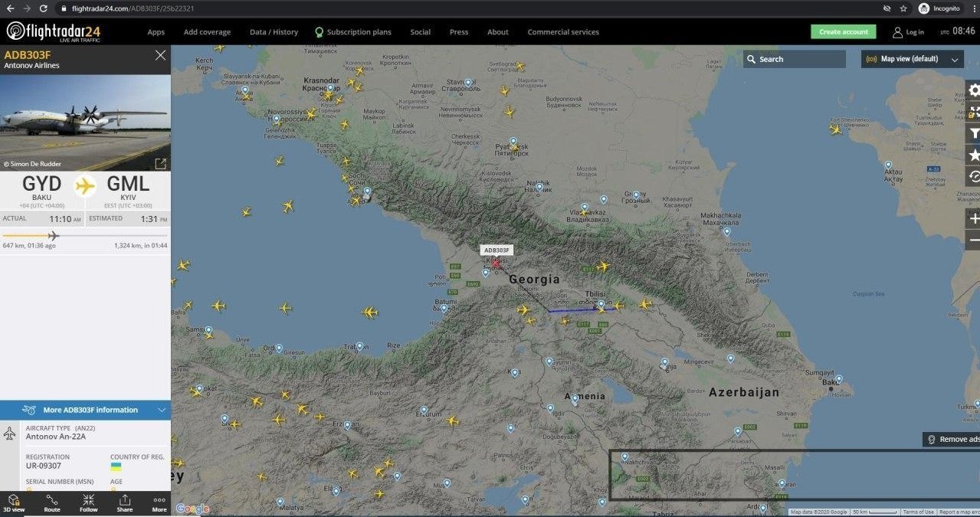980x517 pixels.
Task: Click the Create account button
Action: point(843,31)
